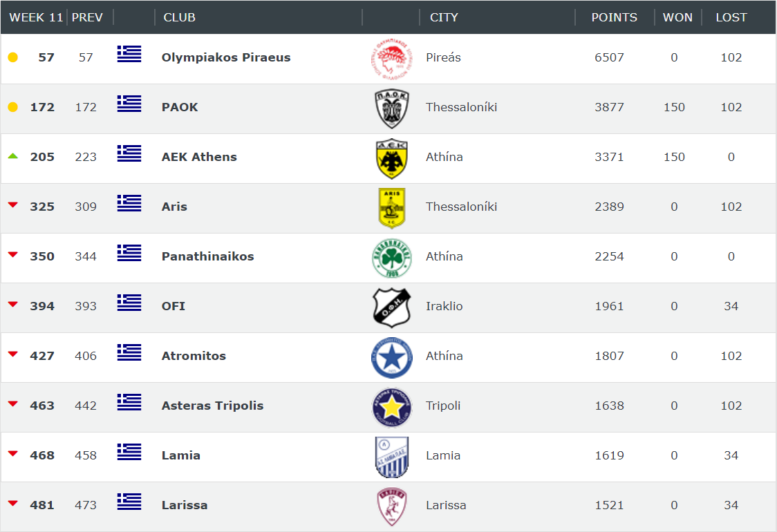
Task: Click the red down arrow next to Aris
Action: [x=13, y=205]
